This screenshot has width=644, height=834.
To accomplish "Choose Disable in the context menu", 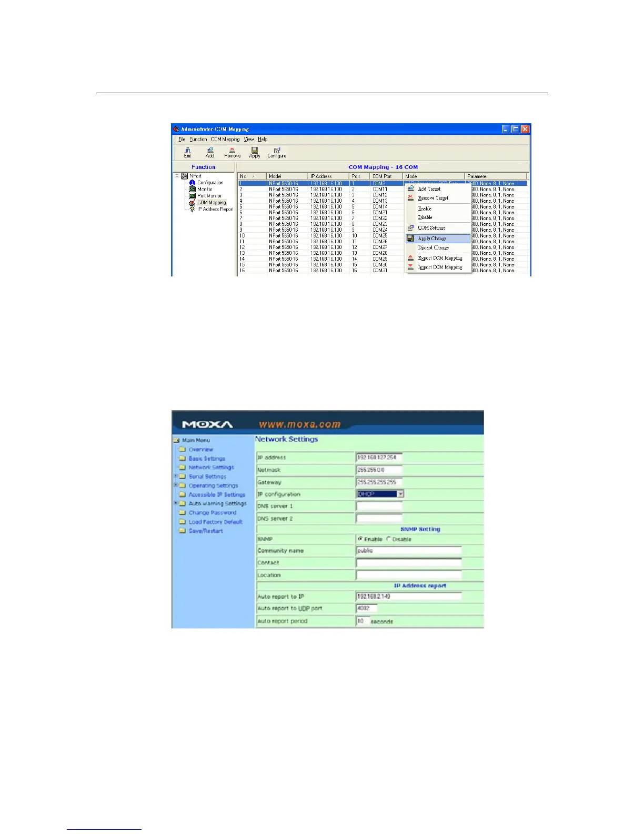I will point(425,217).
